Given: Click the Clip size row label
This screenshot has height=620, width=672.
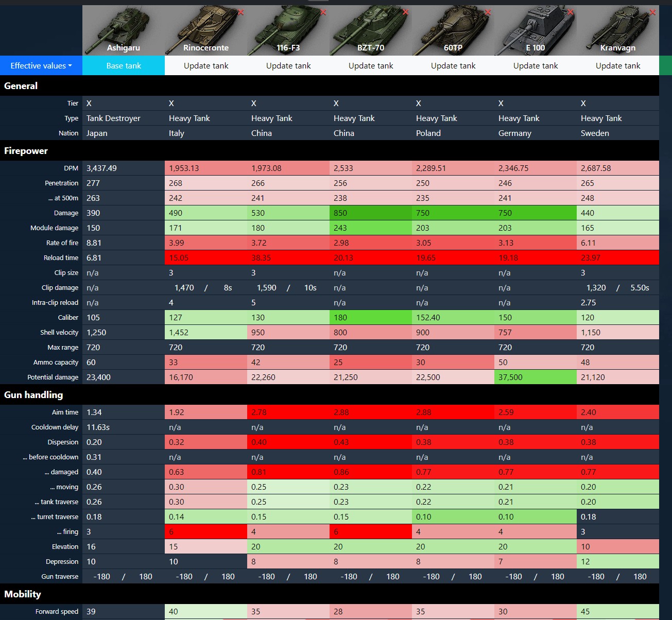Looking at the screenshot, I should click(x=66, y=272).
